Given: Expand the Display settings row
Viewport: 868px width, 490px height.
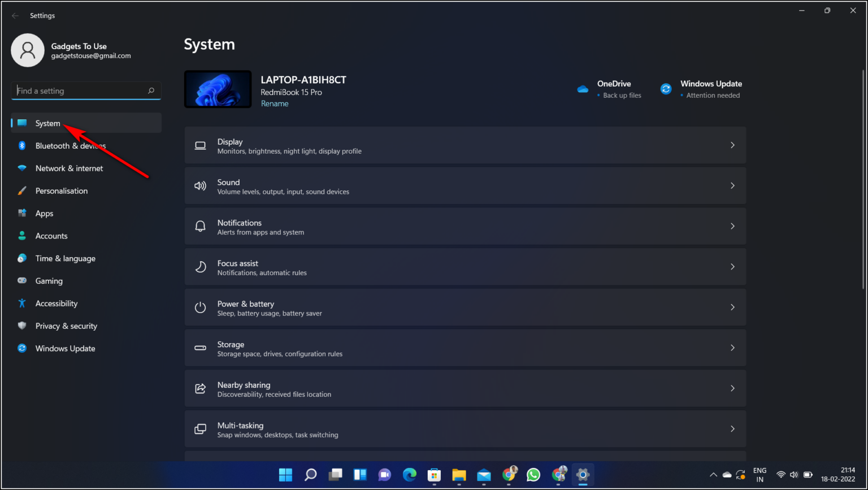Looking at the screenshot, I should [x=465, y=145].
